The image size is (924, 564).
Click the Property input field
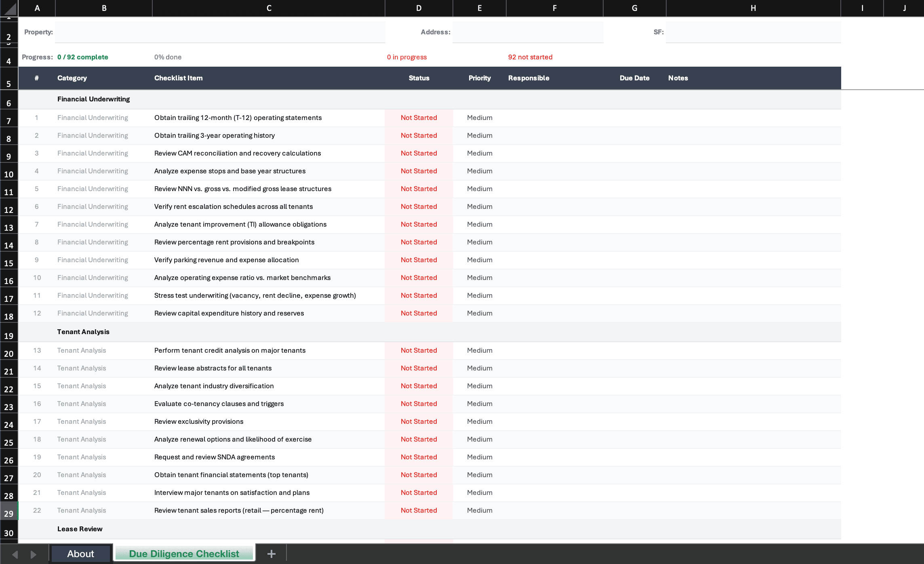point(220,32)
